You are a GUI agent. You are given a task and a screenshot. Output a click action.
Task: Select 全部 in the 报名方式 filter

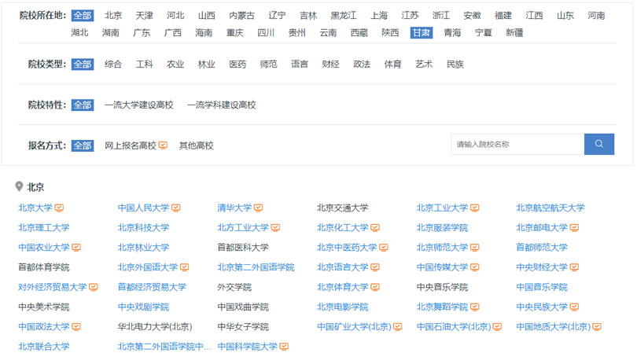83,145
